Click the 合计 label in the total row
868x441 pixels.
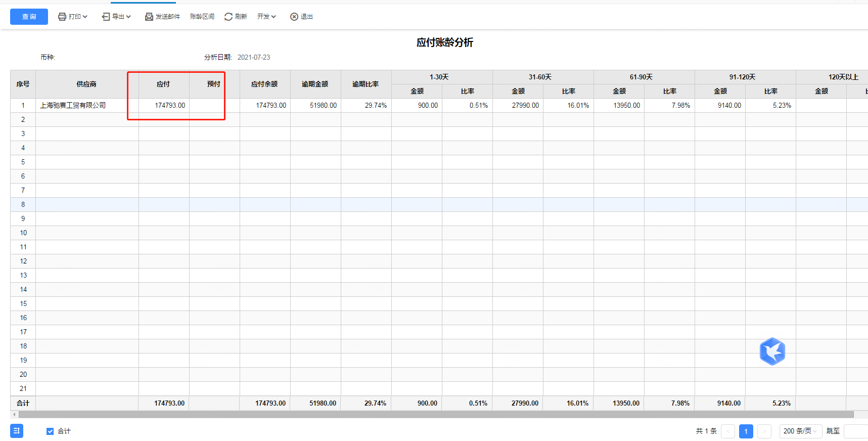(23, 403)
